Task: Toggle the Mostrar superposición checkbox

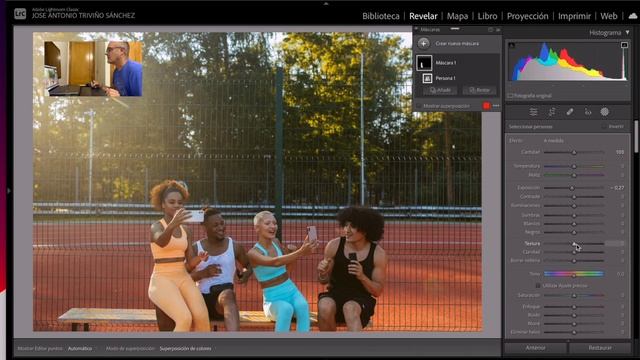Action: click(418, 106)
